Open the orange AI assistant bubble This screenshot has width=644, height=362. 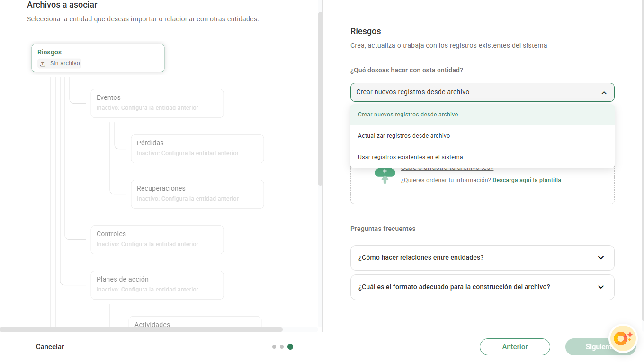[x=622, y=338]
